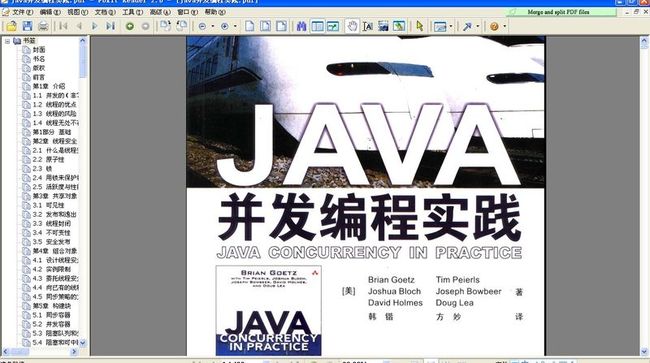Select the Snapshot camera tool
Screen dimensions: 650x363
tap(383, 26)
